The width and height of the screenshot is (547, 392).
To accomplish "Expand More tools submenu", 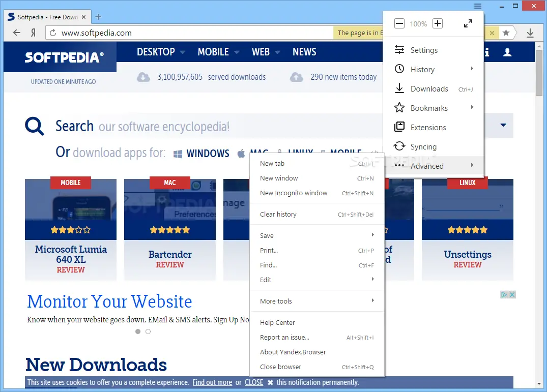I will point(317,301).
